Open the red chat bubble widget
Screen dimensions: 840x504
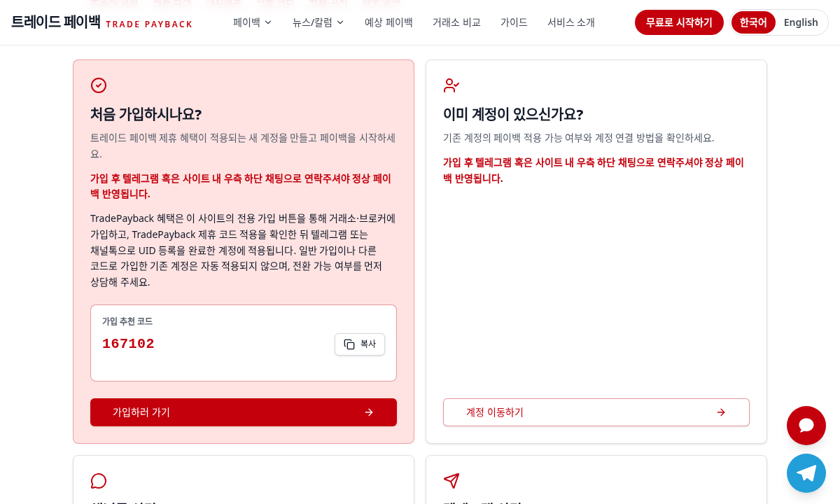click(806, 426)
